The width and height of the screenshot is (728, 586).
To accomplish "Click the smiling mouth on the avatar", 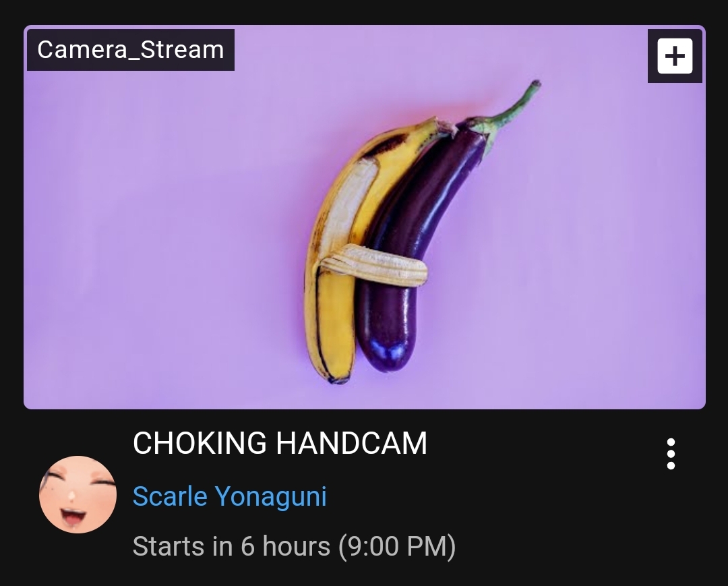I will (73, 517).
